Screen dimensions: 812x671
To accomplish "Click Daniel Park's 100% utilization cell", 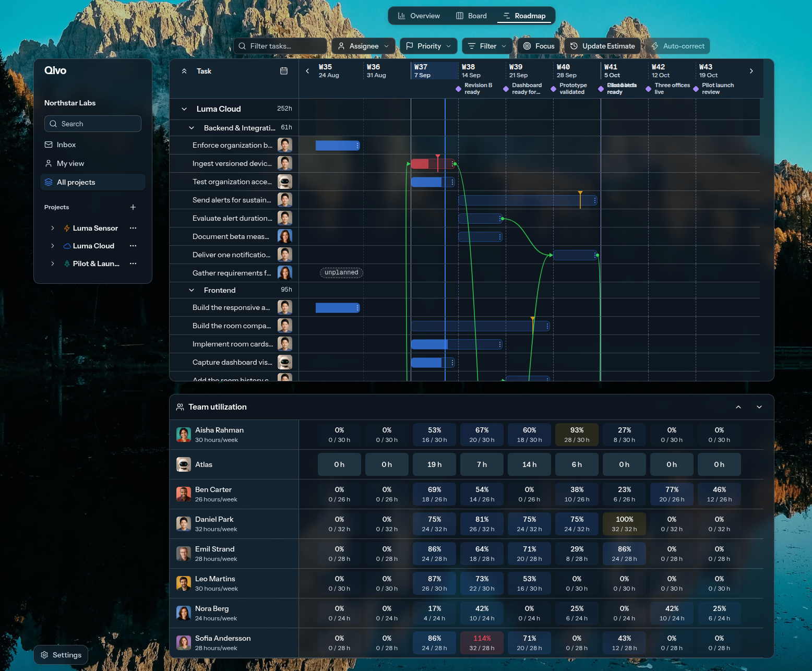I will coord(624,524).
